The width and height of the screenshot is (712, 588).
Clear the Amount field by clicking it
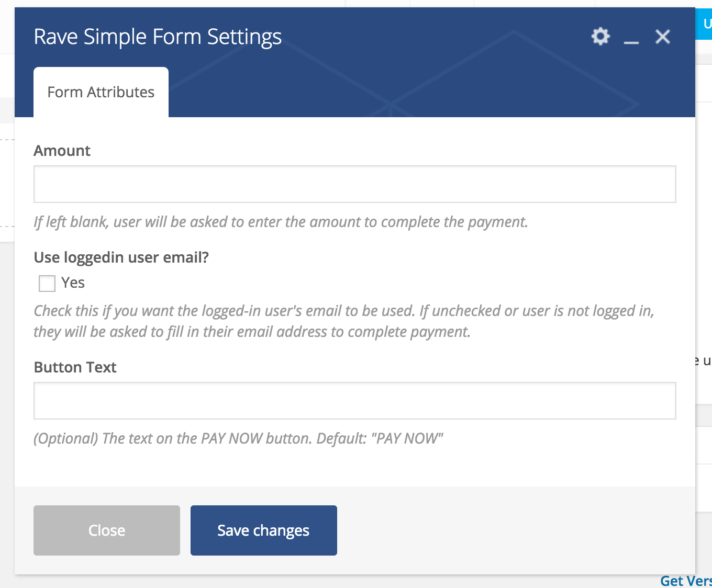click(x=355, y=184)
